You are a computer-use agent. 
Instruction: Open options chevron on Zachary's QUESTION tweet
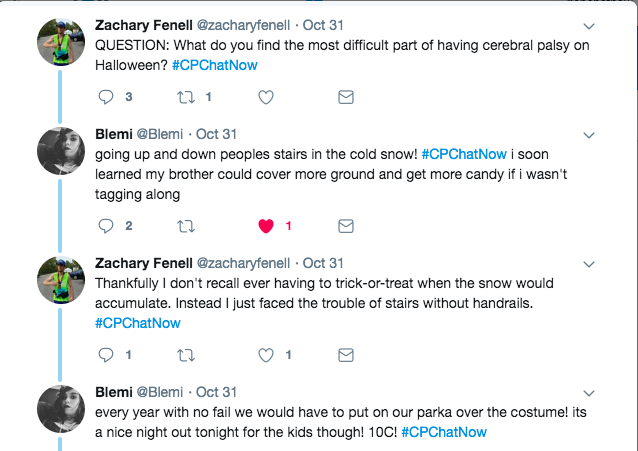[591, 23]
